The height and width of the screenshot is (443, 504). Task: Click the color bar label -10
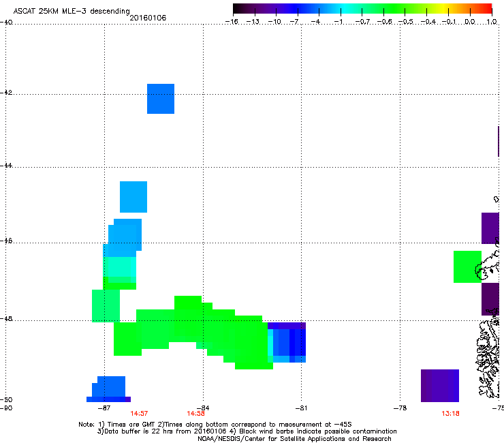tap(274, 22)
